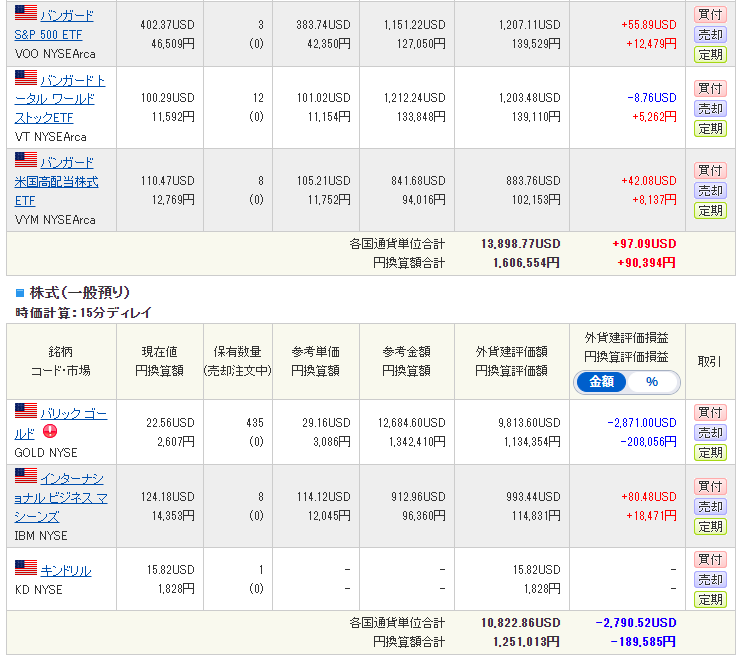740x657 pixels.
Task: Click the US flag icon beside GOLD
Action: (25, 411)
